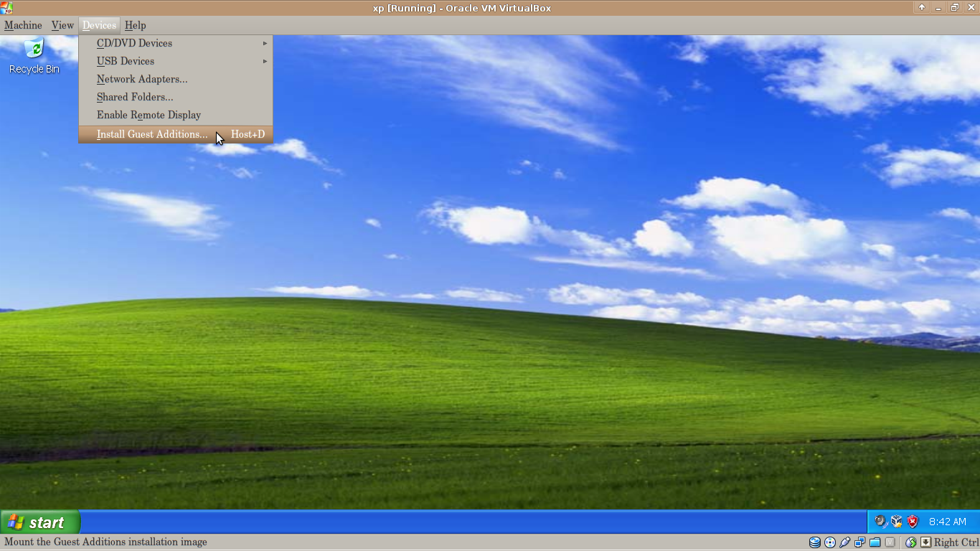Image resolution: width=980 pixels, height=551 pixels.
Task: Click the up-arrow button in the title bar
Action: point(922,8)
